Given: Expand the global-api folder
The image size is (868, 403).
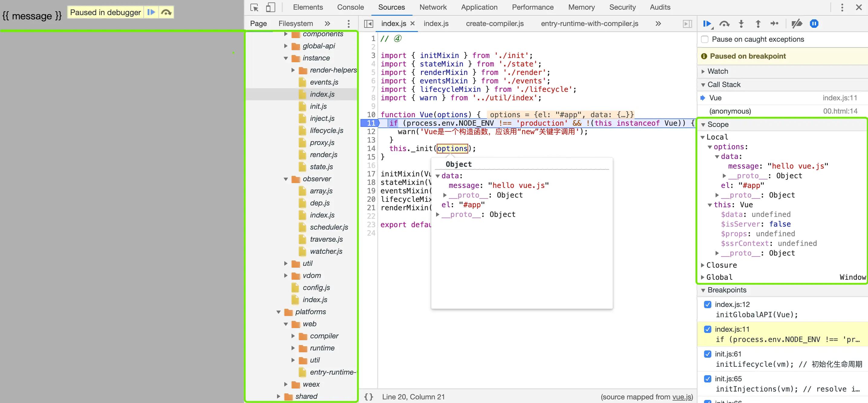Looking at the screenshot, I should (318, 46).
